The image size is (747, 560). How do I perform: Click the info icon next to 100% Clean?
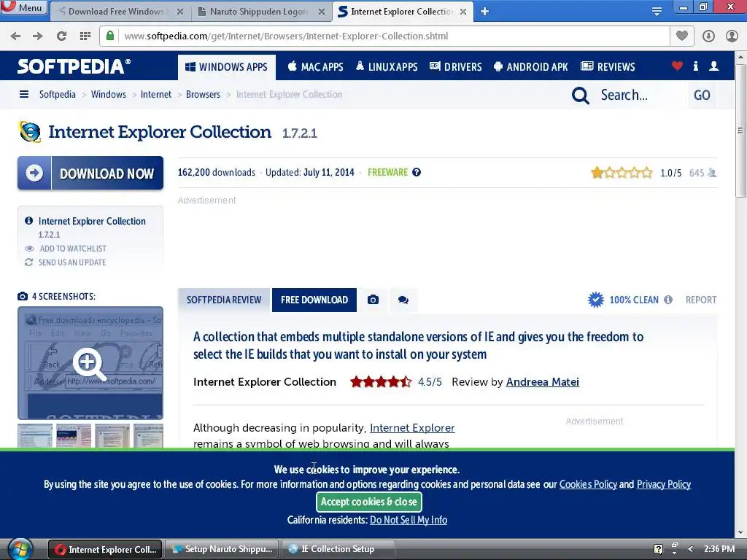[668, 300]
